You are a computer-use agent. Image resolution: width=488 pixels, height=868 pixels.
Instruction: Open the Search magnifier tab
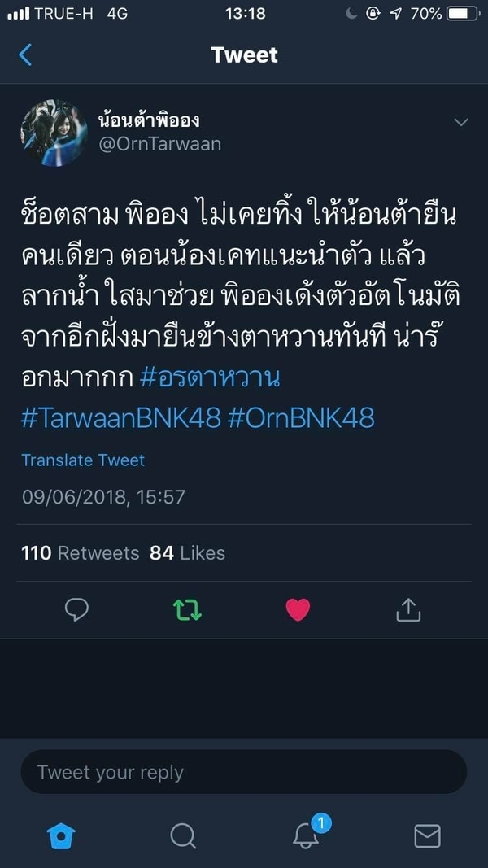coord(183,836)
